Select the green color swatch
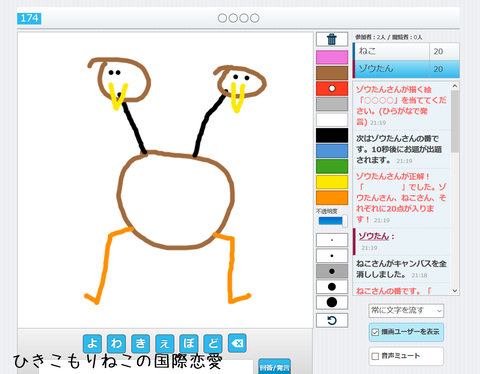The image size is (480, 374). (x=332, y=166)
